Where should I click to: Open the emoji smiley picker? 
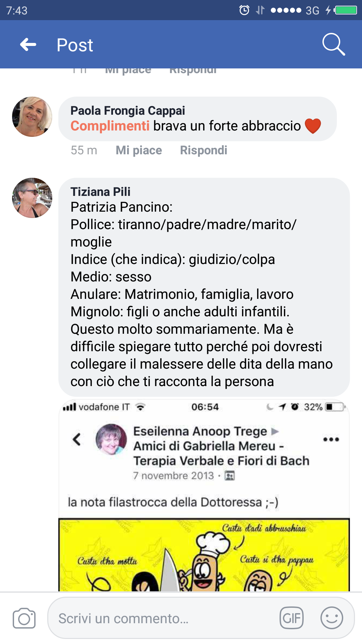click(331, 618)
